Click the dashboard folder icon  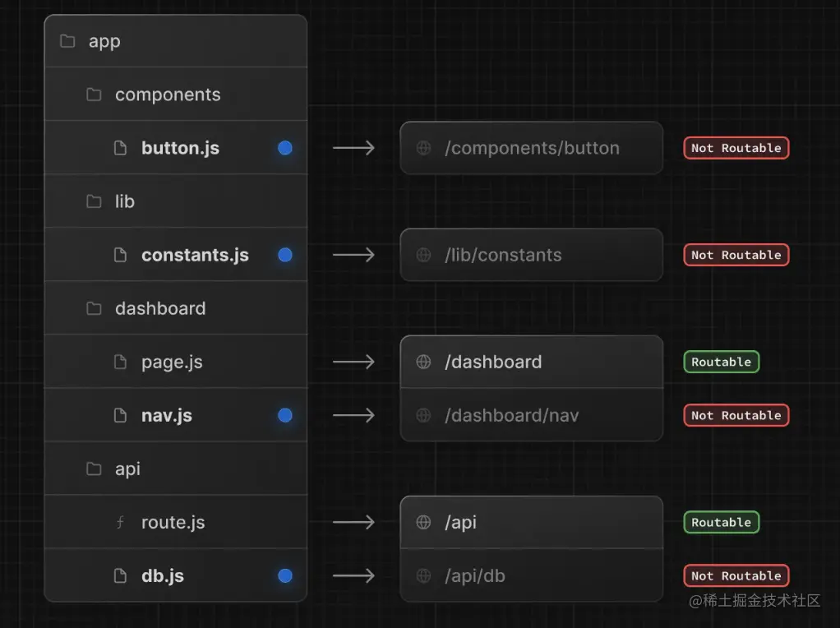pyautogui.click(x=94, y=308)
